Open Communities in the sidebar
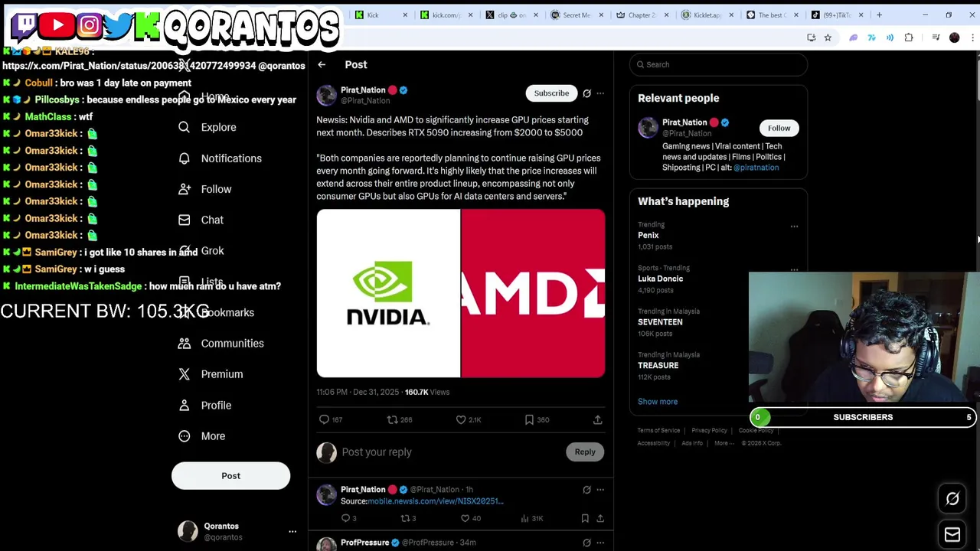980x551 pixels. click(x=221, y=344)
